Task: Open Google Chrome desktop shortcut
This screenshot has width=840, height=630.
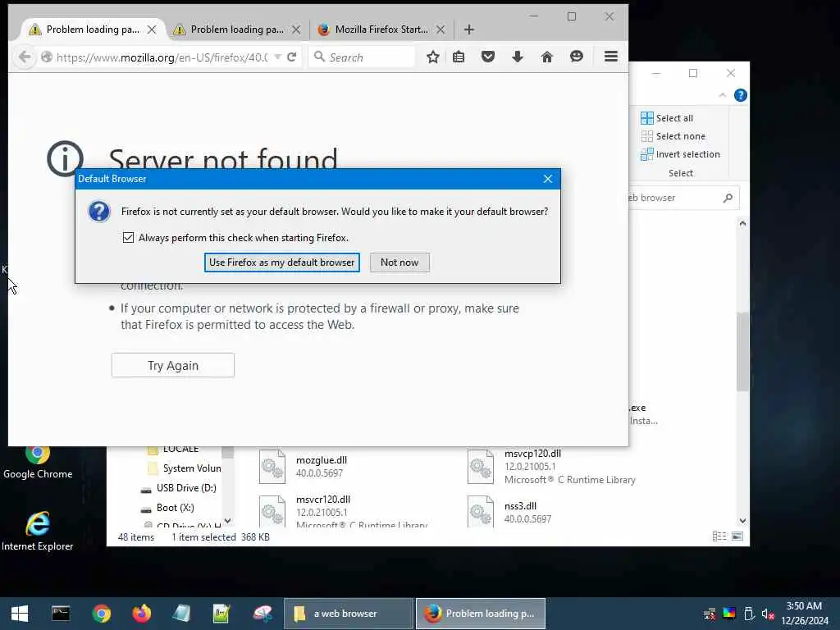Action: [x=38, y=463]
